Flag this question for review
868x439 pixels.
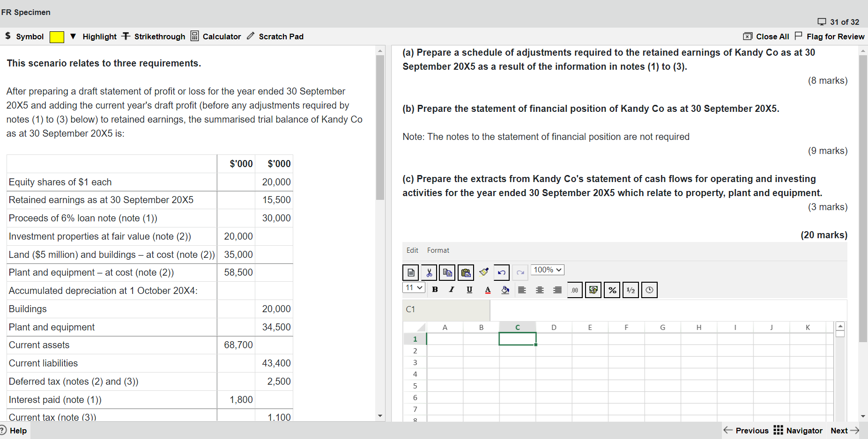click(830, 37)
